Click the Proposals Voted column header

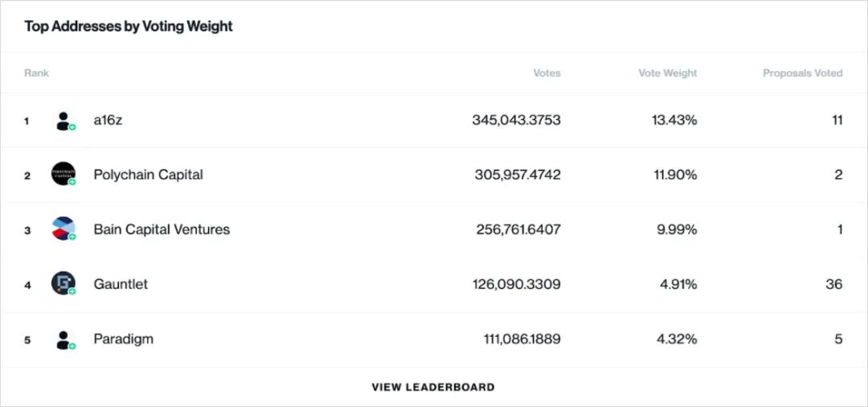802,73
